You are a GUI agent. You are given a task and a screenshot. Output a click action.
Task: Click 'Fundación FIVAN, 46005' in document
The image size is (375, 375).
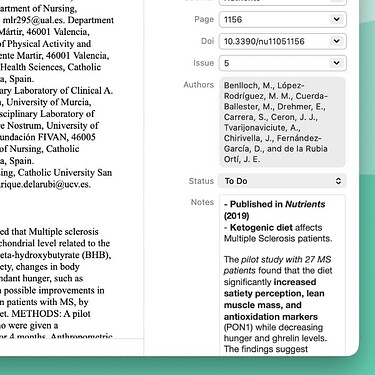tap(48, 137)
